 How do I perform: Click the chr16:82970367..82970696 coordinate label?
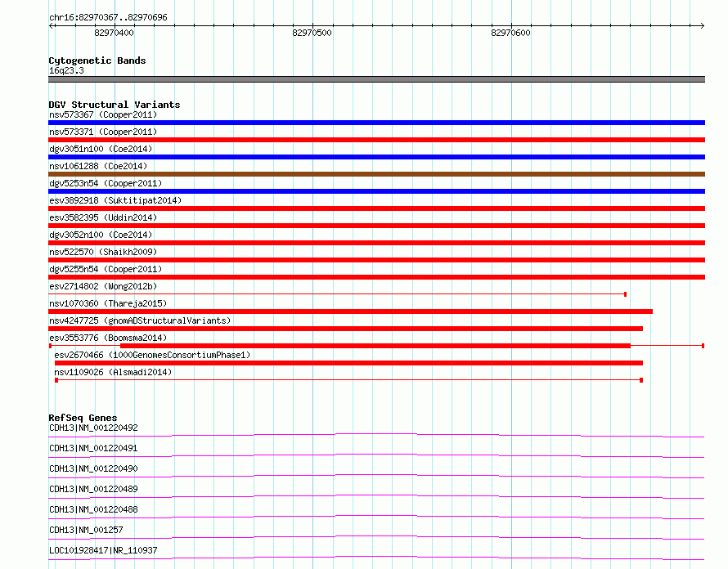point(108,17)
